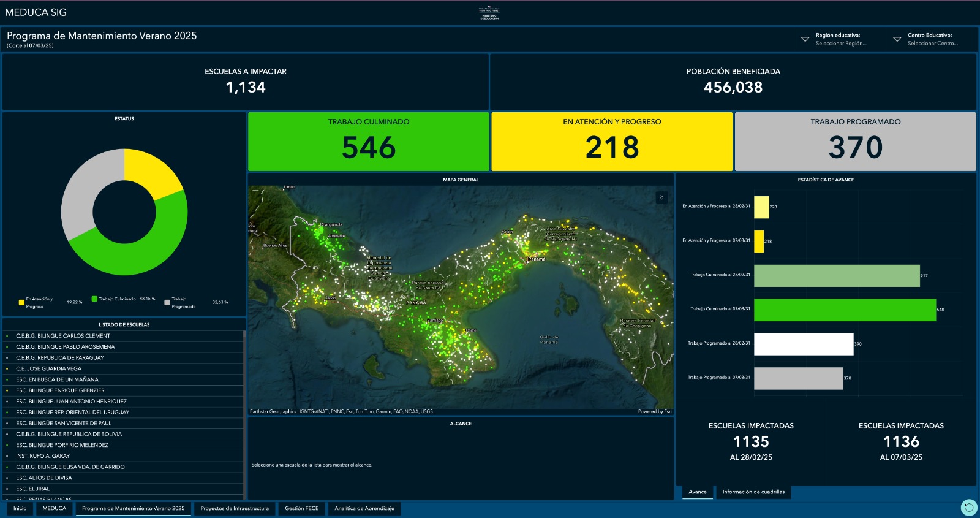Click the 'Panamá' city label on the map

[537, 259]
